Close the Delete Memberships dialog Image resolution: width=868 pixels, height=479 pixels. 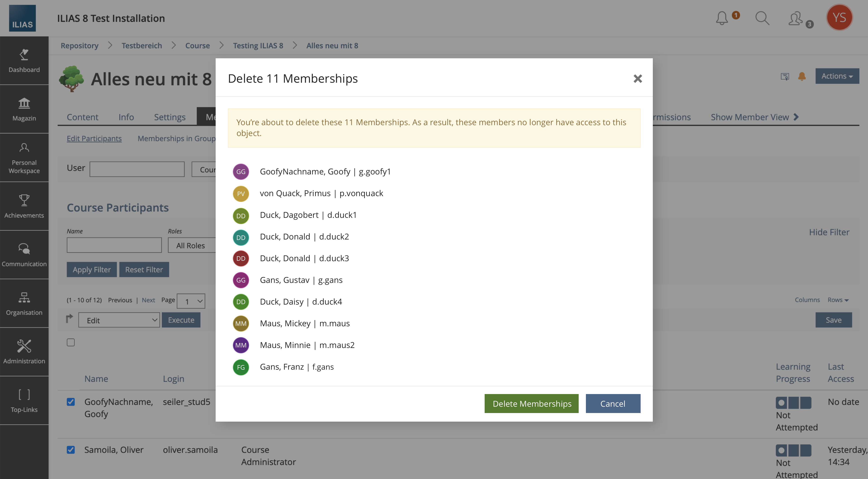point(637,78)
